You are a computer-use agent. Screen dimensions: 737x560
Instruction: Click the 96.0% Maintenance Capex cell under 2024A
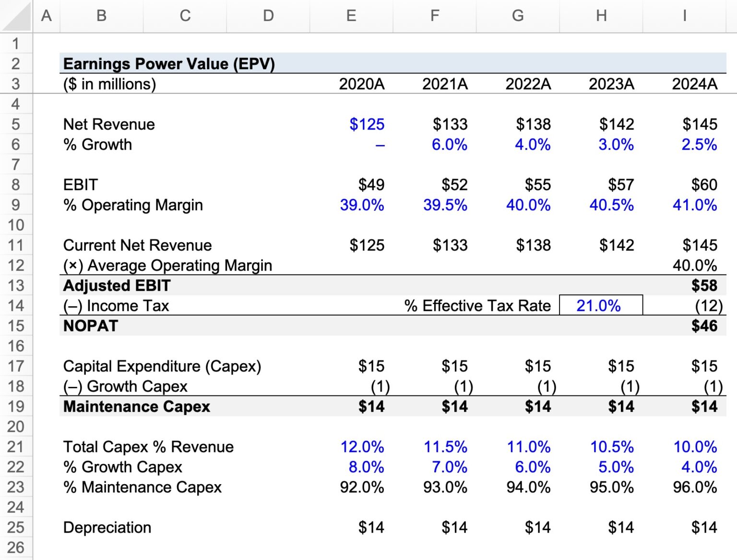(692, 487)
